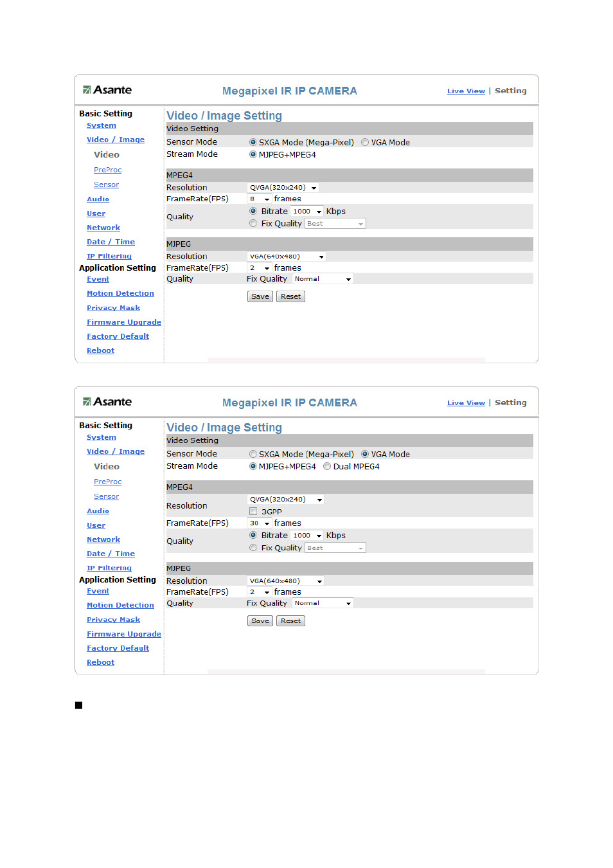Open Factory Default link in top sidebar

(x=118, y=336)
